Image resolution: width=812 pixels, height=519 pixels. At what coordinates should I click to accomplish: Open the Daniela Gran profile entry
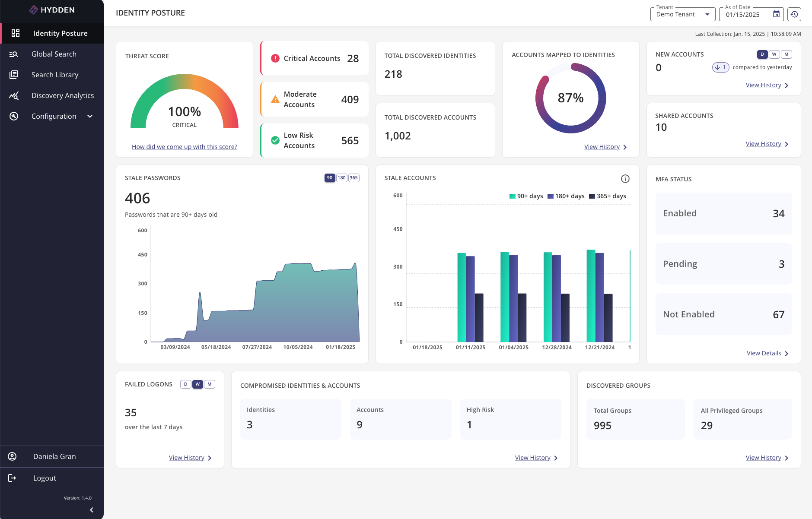coord(54,456)
